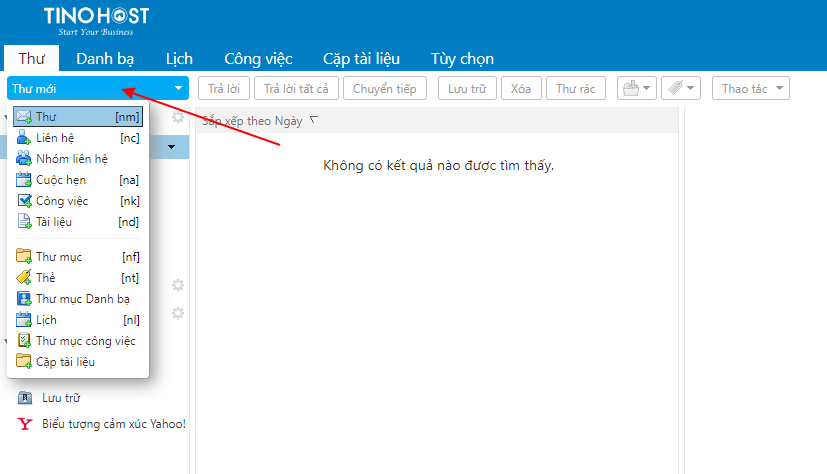Click the Yahoo emoticons Y icon

25,424
